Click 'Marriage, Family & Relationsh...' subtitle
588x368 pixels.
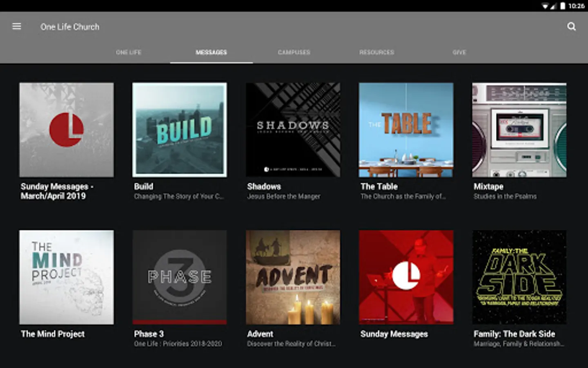coord(519,344)
